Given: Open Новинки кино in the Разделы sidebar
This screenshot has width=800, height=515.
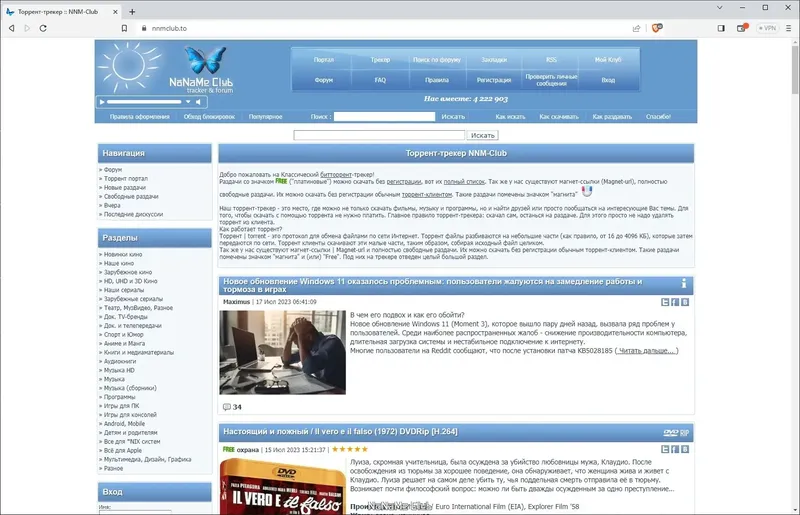Looking at the screenshot, I should [x=123, y=254].
